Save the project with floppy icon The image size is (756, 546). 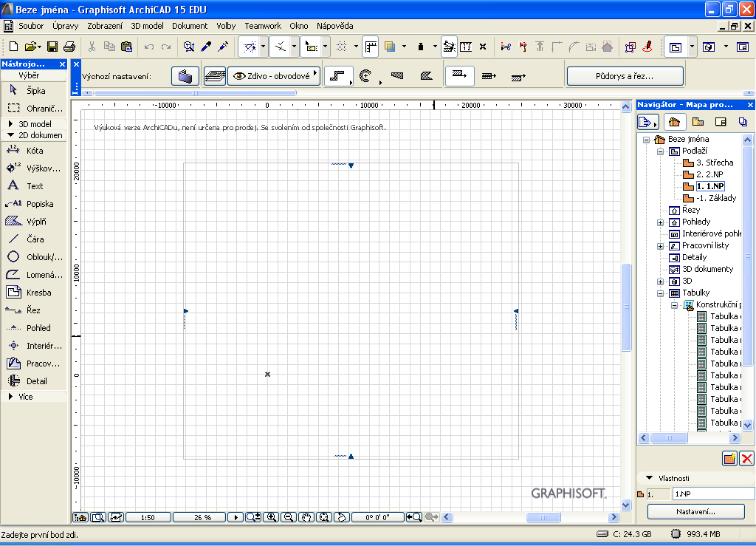point(52,47)
